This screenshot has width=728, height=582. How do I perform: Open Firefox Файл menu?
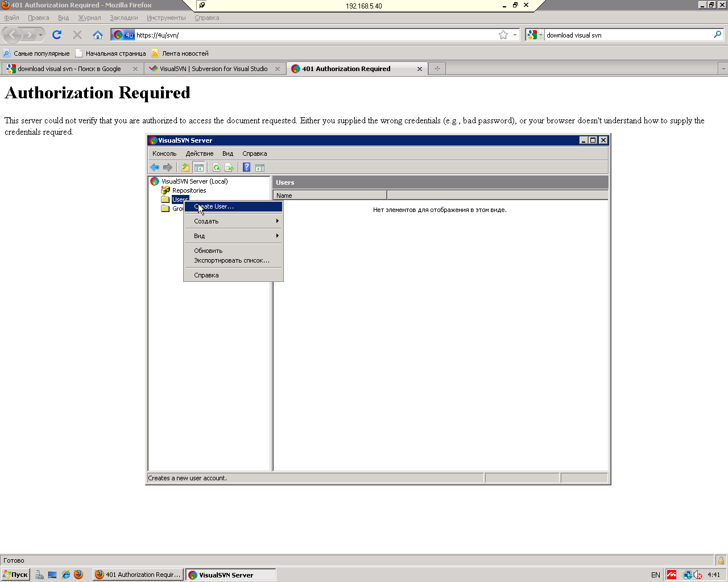[12, 18]
